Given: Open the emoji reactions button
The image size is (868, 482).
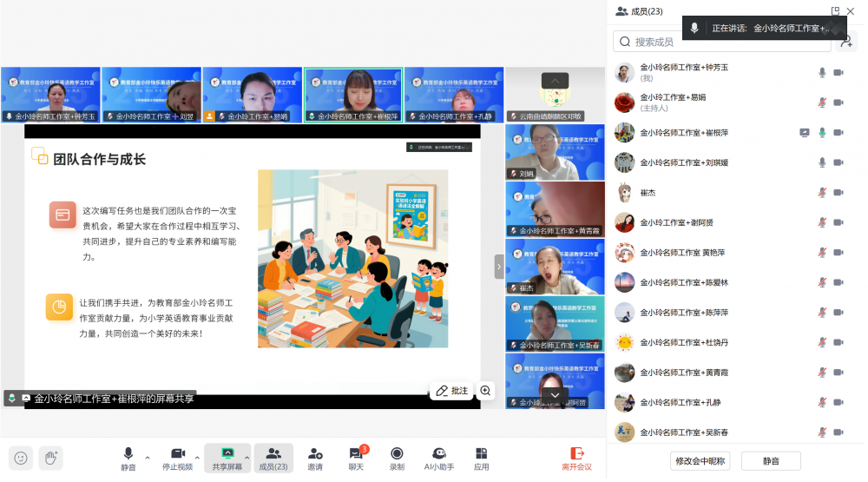Looking at the screenshot, I should point(21,458).
